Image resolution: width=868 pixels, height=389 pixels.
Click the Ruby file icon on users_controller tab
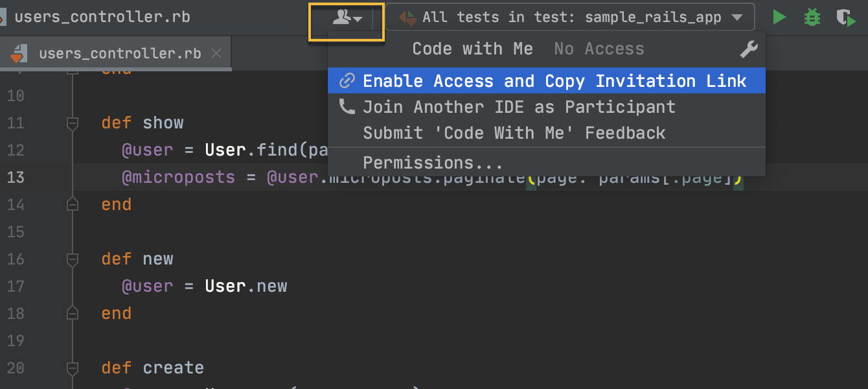click(x=19, y=54)
